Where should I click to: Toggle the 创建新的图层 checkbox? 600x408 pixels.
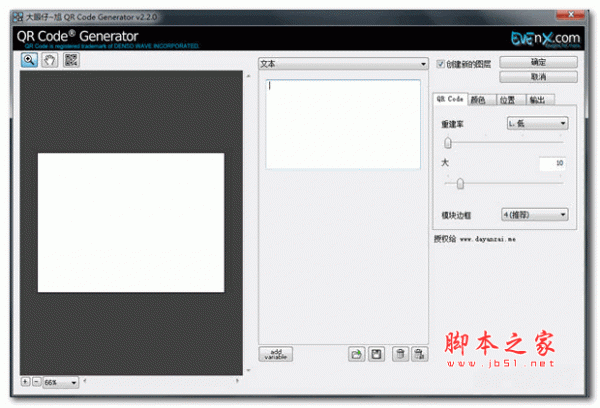[x=440, y=64]
